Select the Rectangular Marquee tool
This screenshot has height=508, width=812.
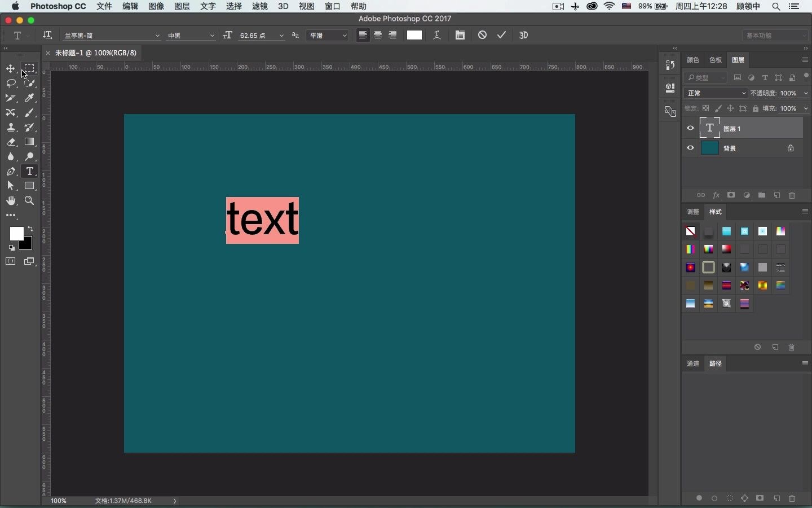pyautogui.click(x=29, y=69)
